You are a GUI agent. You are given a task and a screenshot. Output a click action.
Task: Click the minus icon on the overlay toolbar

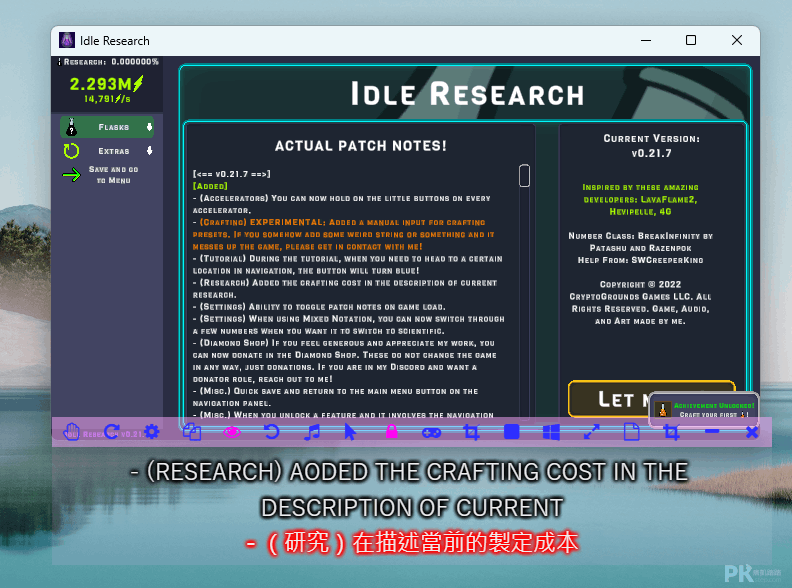click(712, 431)
